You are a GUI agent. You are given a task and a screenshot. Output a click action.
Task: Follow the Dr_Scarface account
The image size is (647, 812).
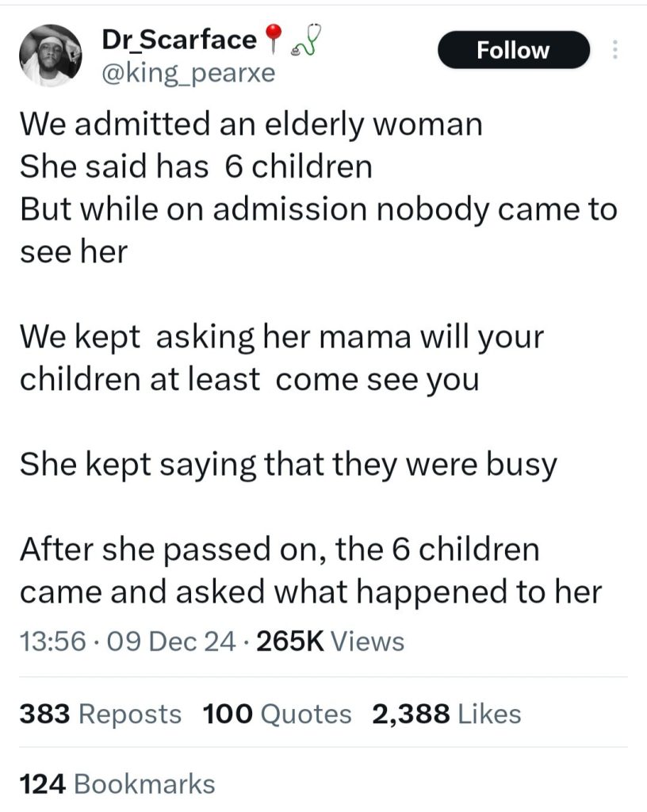tap(514, 50)
